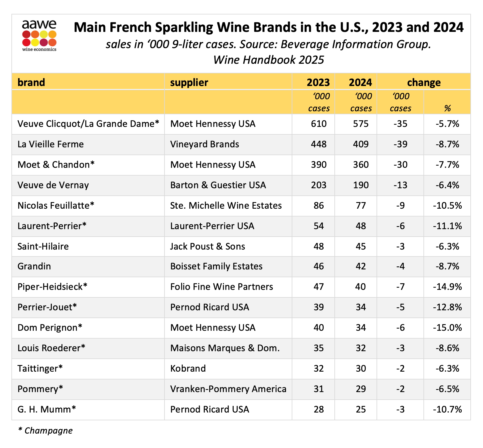Click the "* Champagne" footnote text

point(45,431)
